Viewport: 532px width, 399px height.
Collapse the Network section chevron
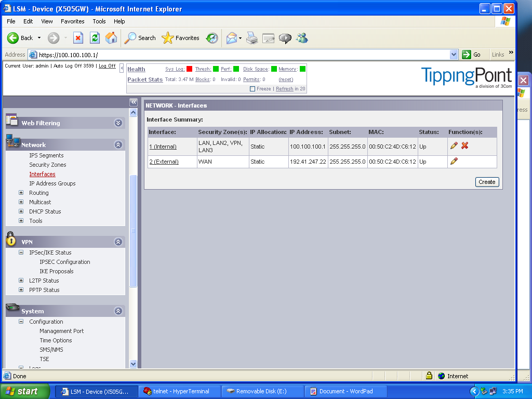[x=118, y=145]
